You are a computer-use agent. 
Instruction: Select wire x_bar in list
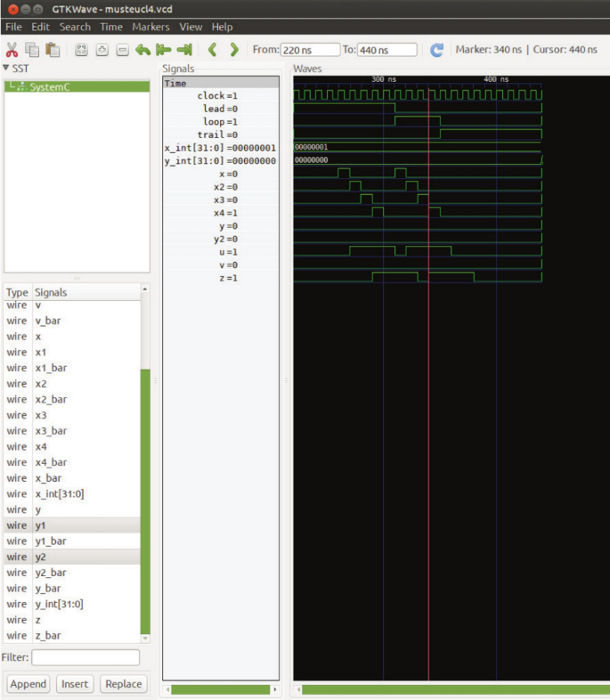72,478
